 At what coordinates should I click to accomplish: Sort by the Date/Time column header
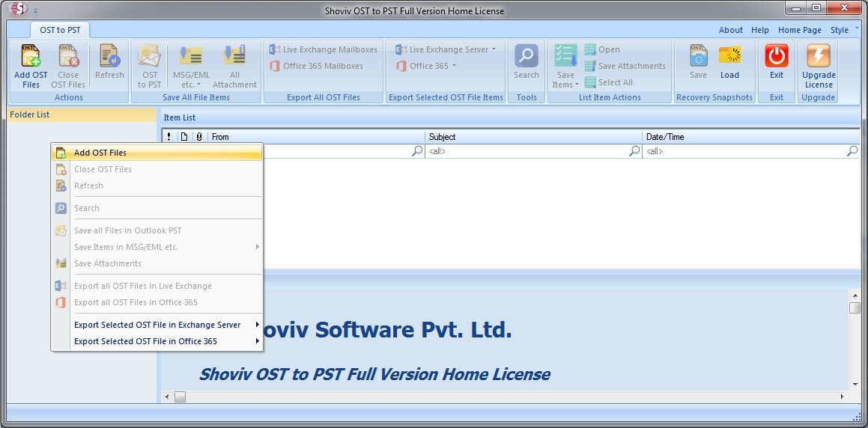(x=749, y=137)
